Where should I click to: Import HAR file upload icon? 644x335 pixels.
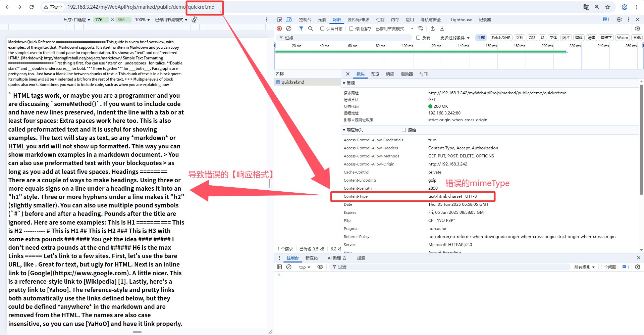click(433, 29)
